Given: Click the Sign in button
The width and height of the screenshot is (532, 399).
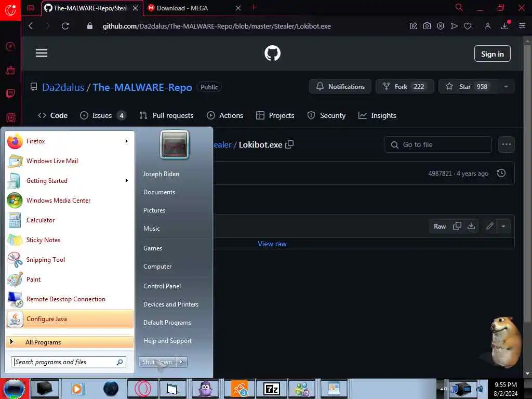Looking at the screenshot, I should coord(493,54).
